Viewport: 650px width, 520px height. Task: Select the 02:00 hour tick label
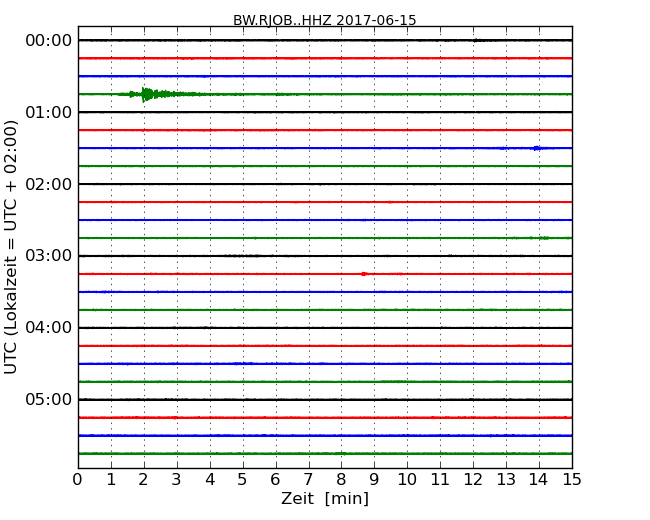(x=49, y=184)
